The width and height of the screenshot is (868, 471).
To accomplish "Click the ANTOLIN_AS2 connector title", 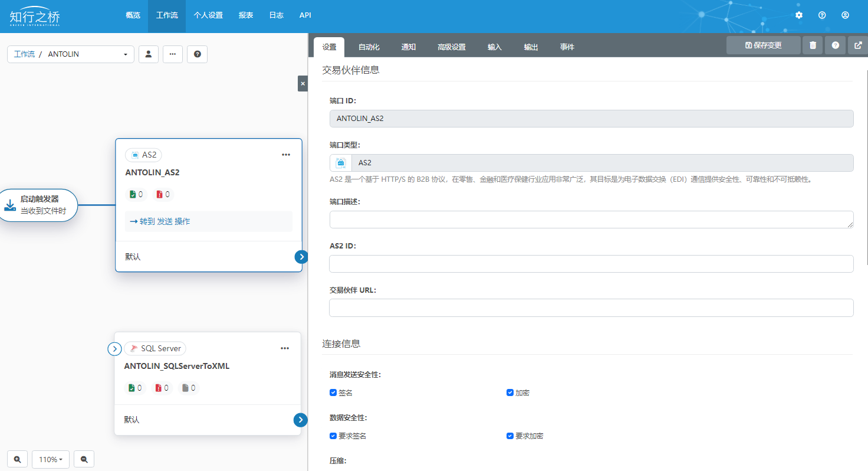I will pyautogui.click(x=152, y=173).
